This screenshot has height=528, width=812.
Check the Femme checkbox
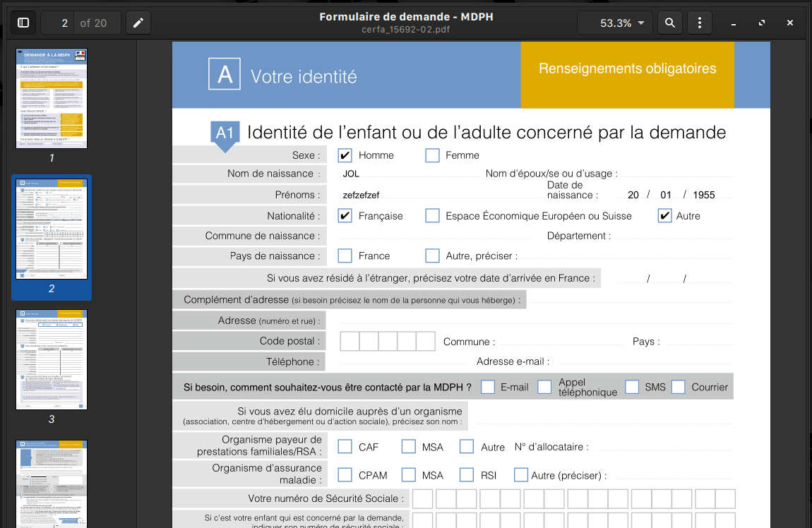point(432,155)
